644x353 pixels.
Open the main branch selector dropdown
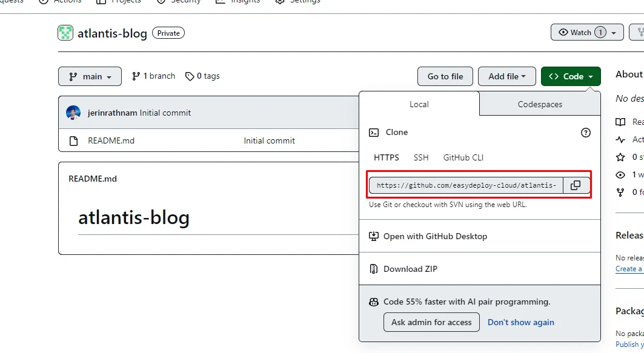tap(90, 76)
